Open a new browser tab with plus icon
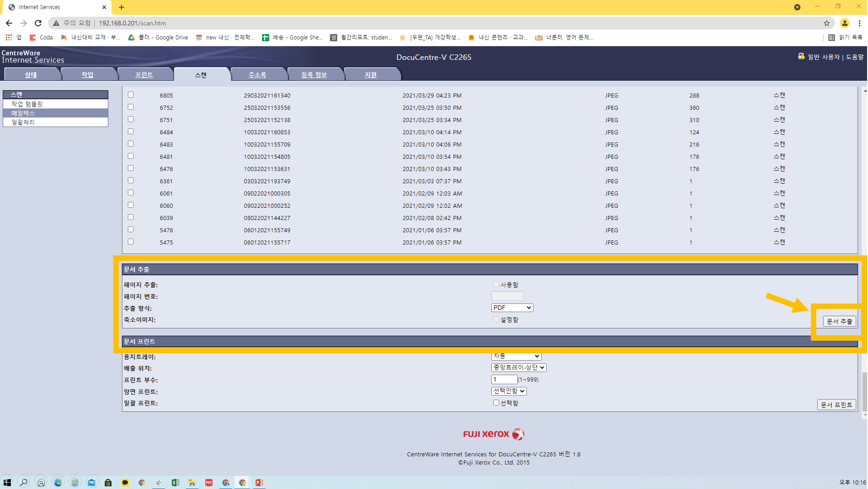 [121, 7]
